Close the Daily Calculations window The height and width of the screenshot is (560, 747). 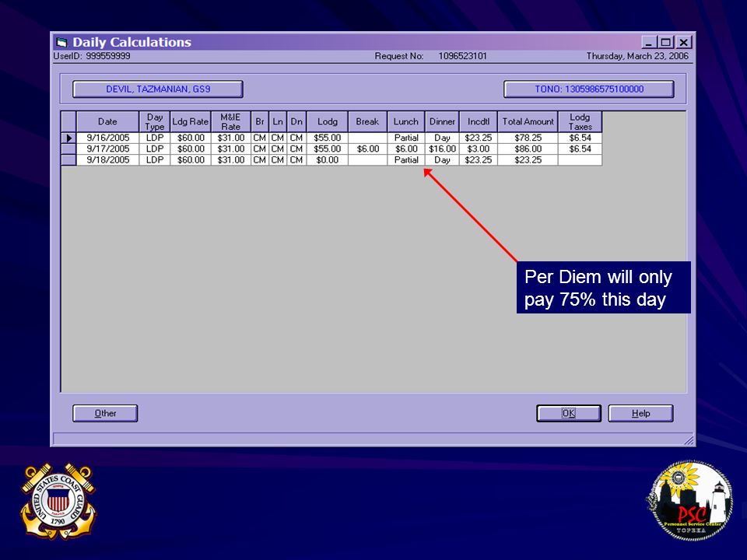click(x=683, y=42)
